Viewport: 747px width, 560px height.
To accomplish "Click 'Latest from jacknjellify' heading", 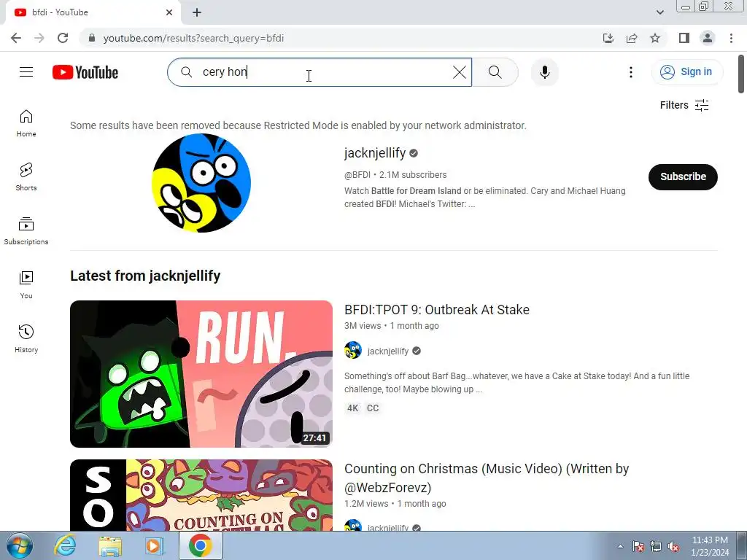I will tap(145, 276).
